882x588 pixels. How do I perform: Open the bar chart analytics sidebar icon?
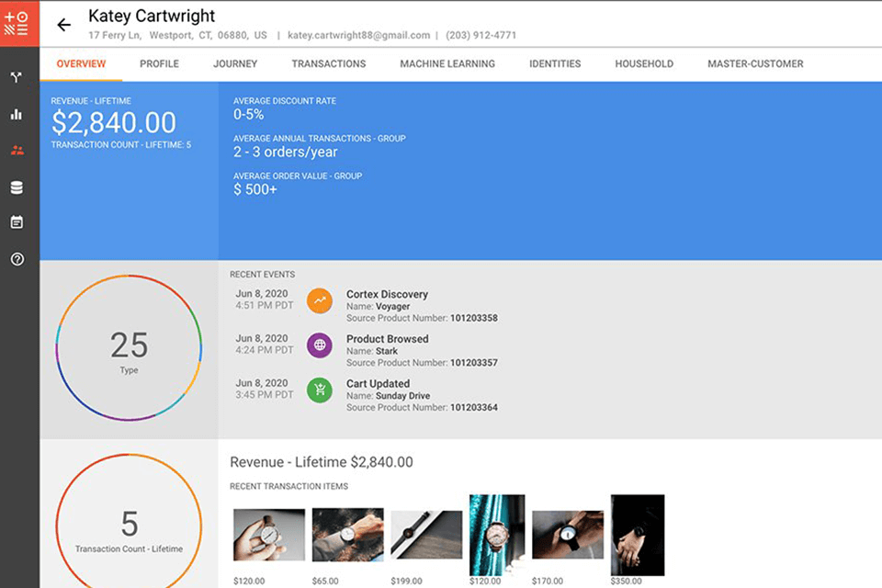tap(17, 114)
